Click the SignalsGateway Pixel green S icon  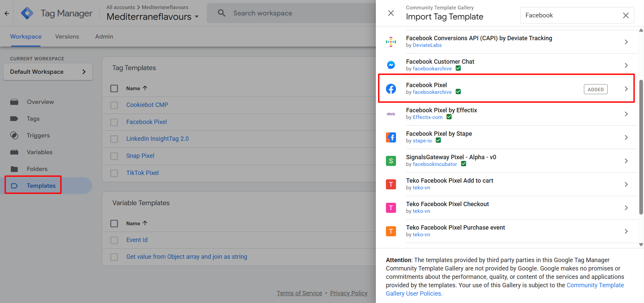click(x=391, y=161)
